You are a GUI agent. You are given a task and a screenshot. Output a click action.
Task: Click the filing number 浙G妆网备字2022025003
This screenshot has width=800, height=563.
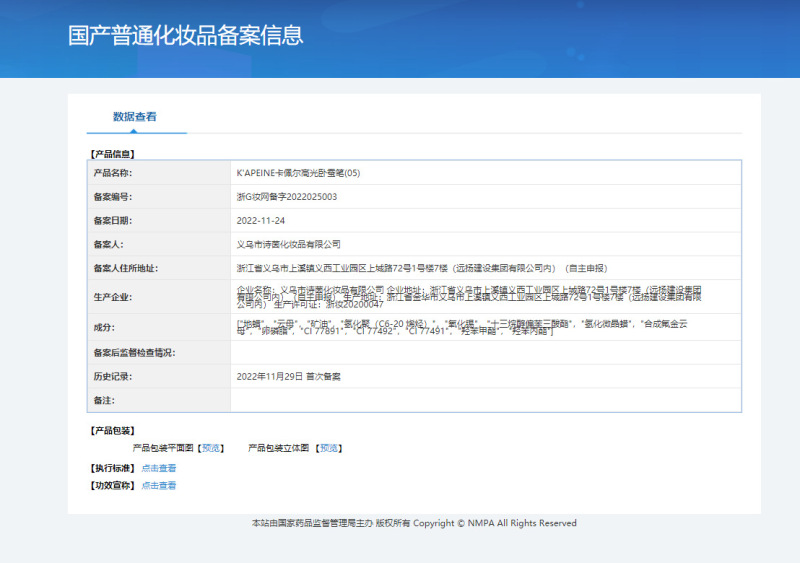click(286, 197)
